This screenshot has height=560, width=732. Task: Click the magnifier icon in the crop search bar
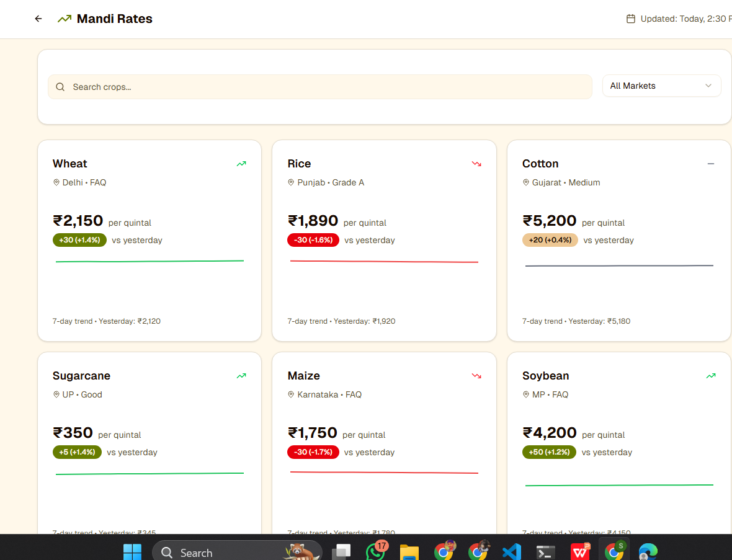click(60, 87)
